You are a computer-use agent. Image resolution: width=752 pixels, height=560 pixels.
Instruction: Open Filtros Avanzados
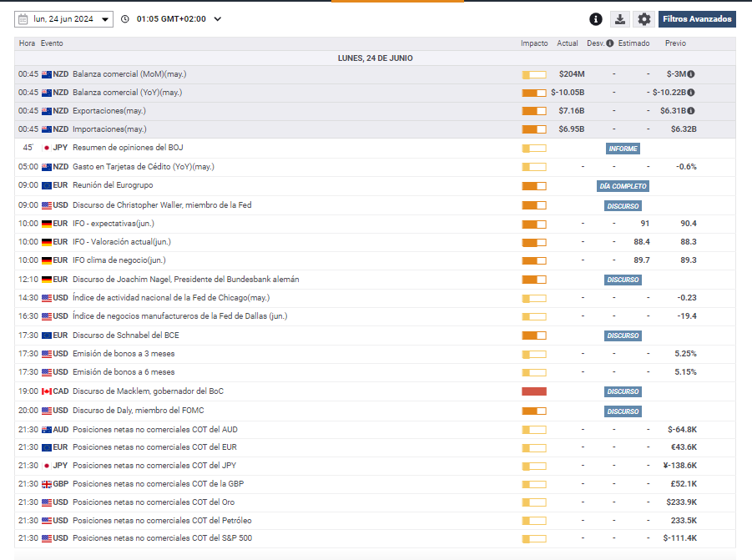[697, 19]
